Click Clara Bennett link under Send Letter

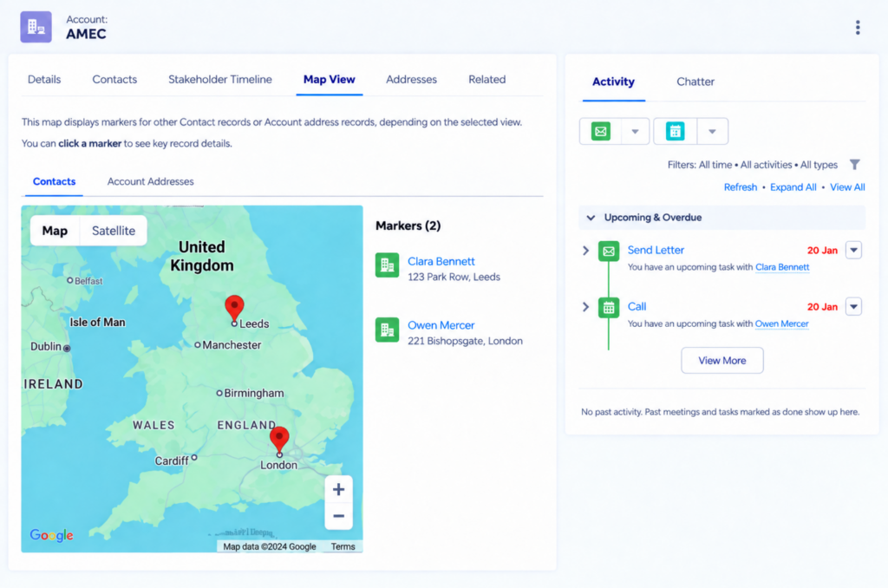coord(782,267)
